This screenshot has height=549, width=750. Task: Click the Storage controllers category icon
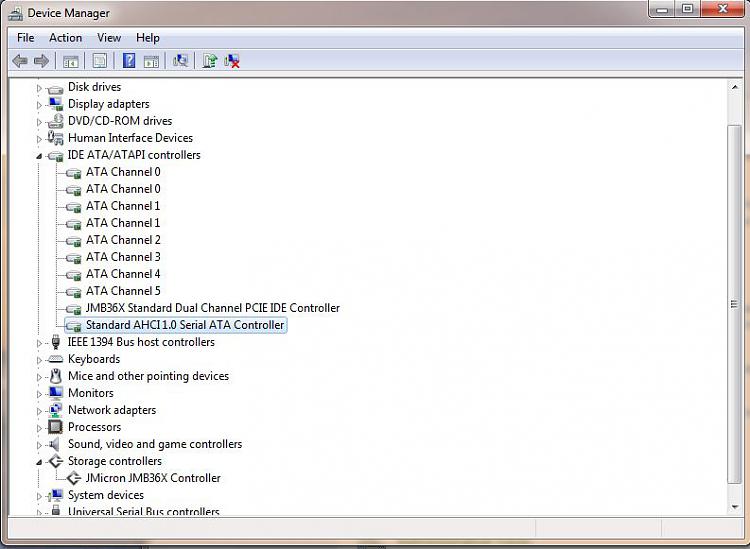point(56,461)
